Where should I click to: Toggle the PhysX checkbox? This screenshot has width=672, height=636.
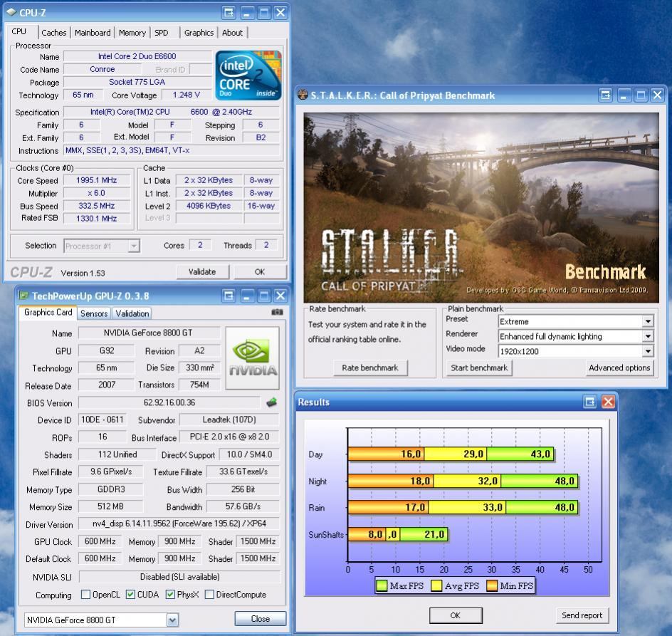tap(171, 595)
